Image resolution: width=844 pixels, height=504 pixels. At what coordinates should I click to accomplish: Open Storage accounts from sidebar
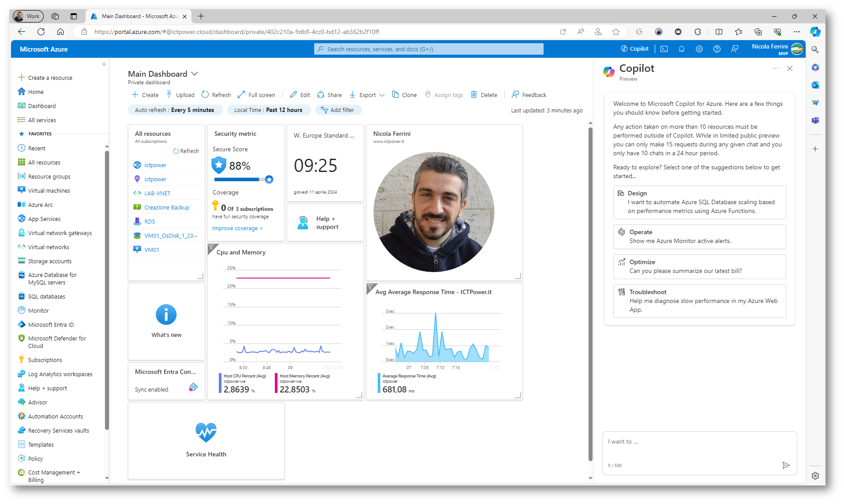45,261
